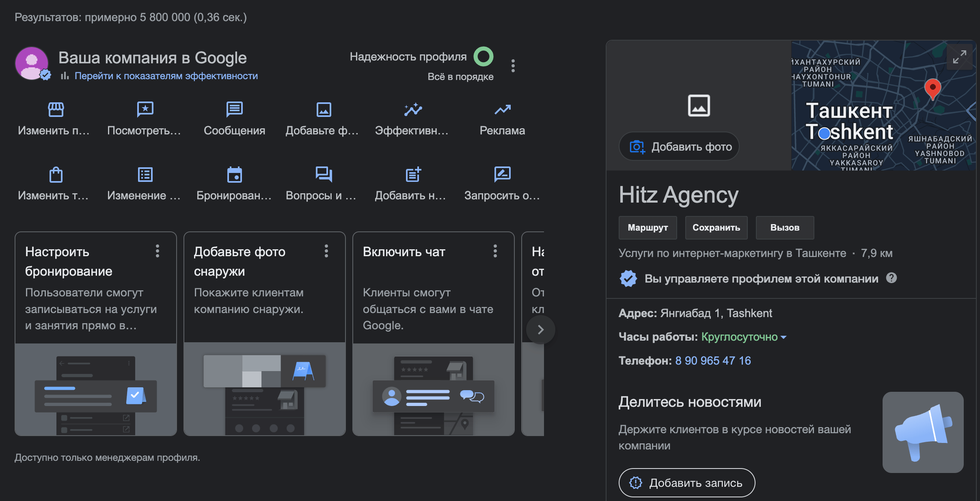This screenshot has width=980, height=501.
Task: Click the Добавить новость post icon
Action: [x=413, y=175]
